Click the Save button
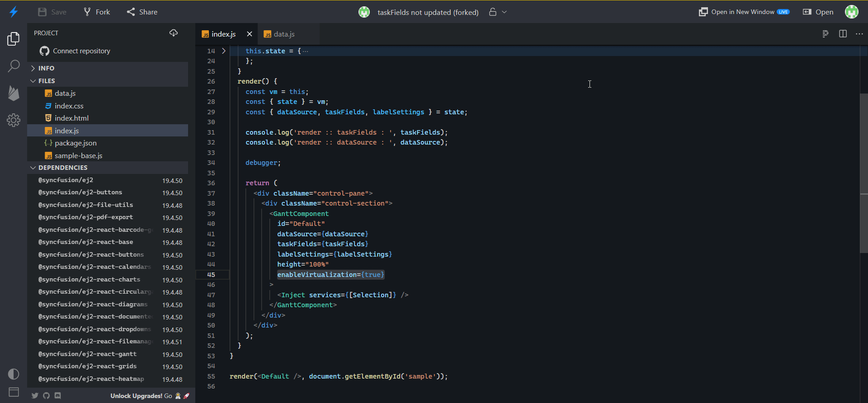Viewport: 868px width, 403px height. click(52, 12)
